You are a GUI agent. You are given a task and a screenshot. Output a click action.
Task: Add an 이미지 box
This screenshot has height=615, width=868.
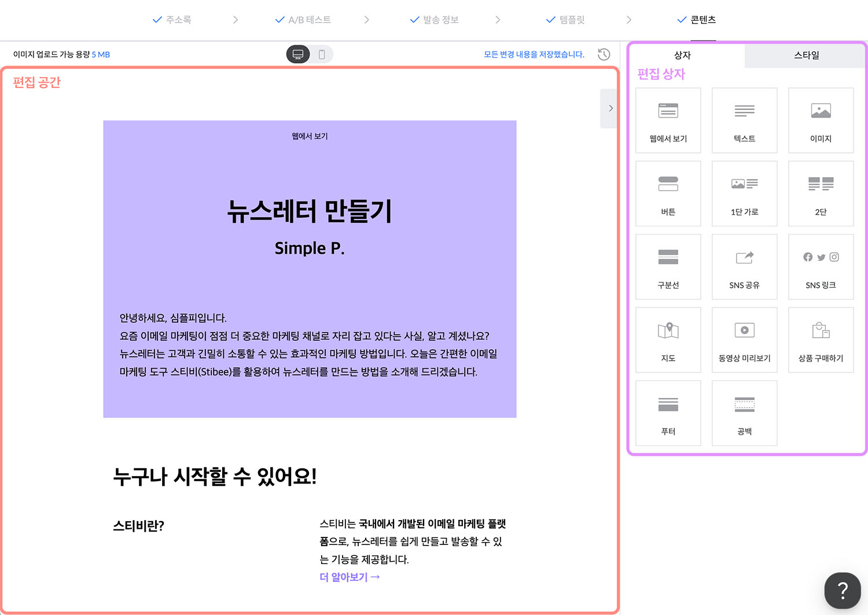pos(821,120)
